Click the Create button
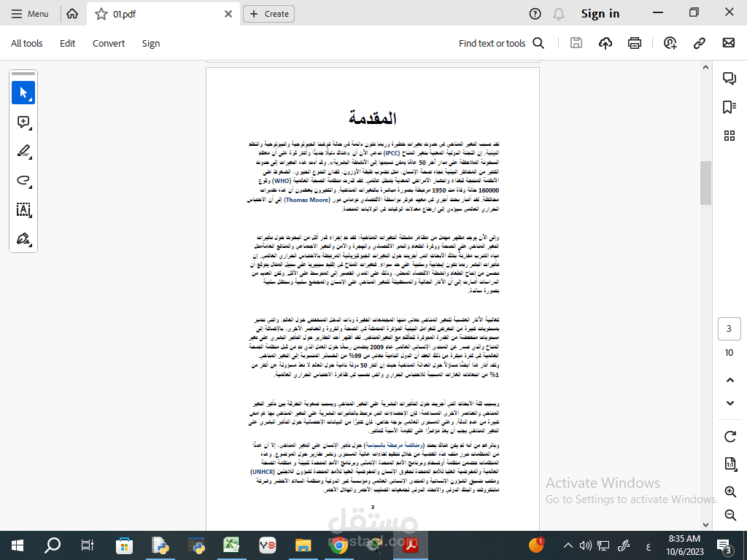 (268, 14)
